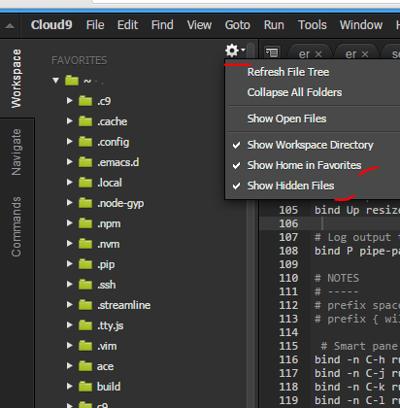The width and height of the screenshot is (400, 408).
Task: Open the Cloud9 menu
Action: pos(51,25)
